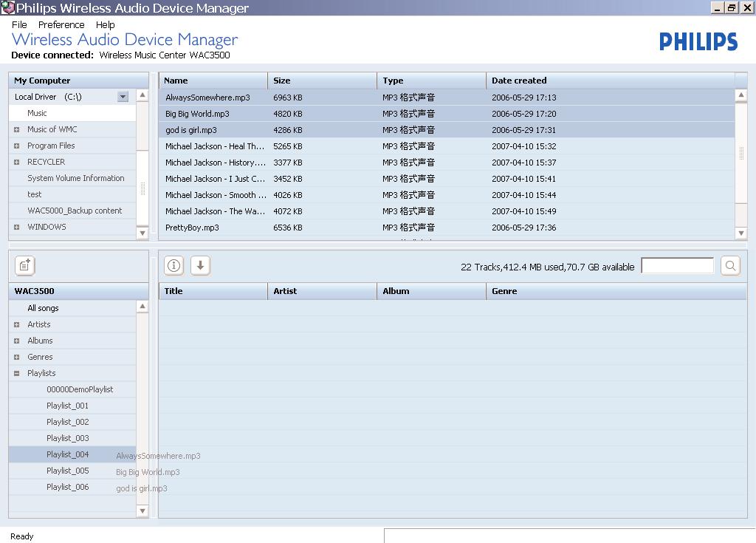Select PrettyBoy.mp3 file row
The width and height of the screenshot is (756, 543).
point(447,228)
